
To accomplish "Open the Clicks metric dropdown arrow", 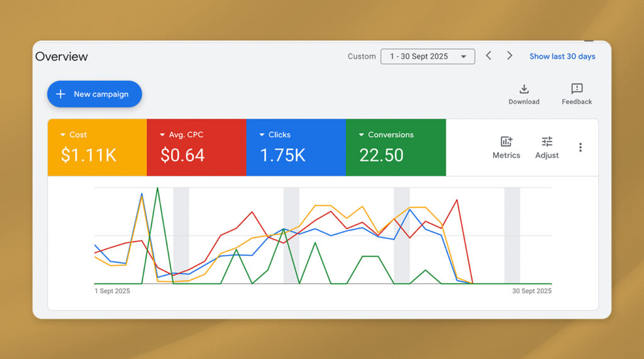I will click(262, 135).
